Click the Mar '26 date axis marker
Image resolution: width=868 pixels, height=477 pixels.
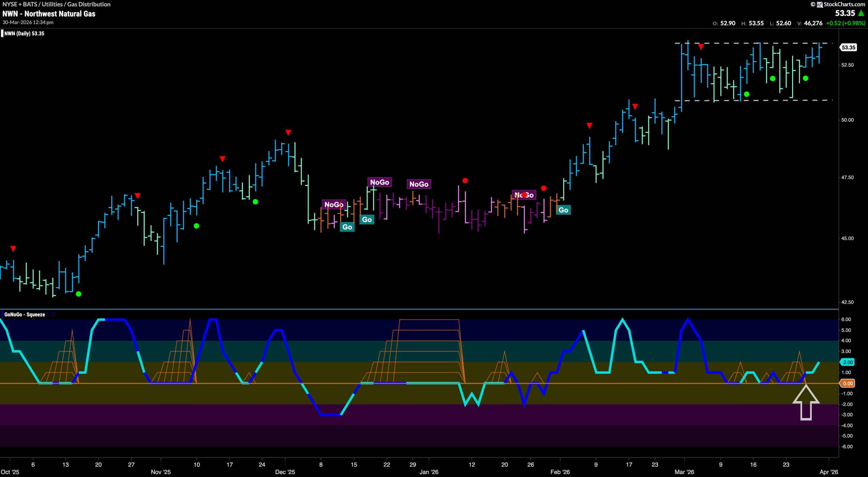684,472
